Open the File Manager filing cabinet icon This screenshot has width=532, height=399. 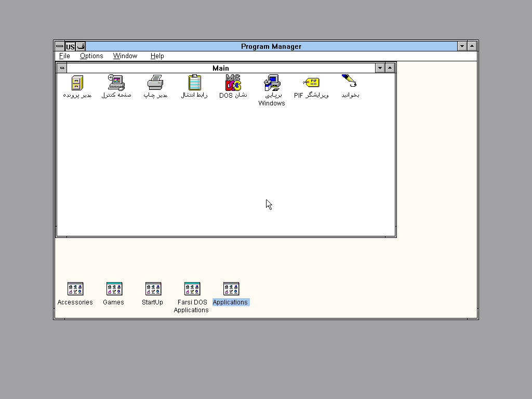(77, 83)
